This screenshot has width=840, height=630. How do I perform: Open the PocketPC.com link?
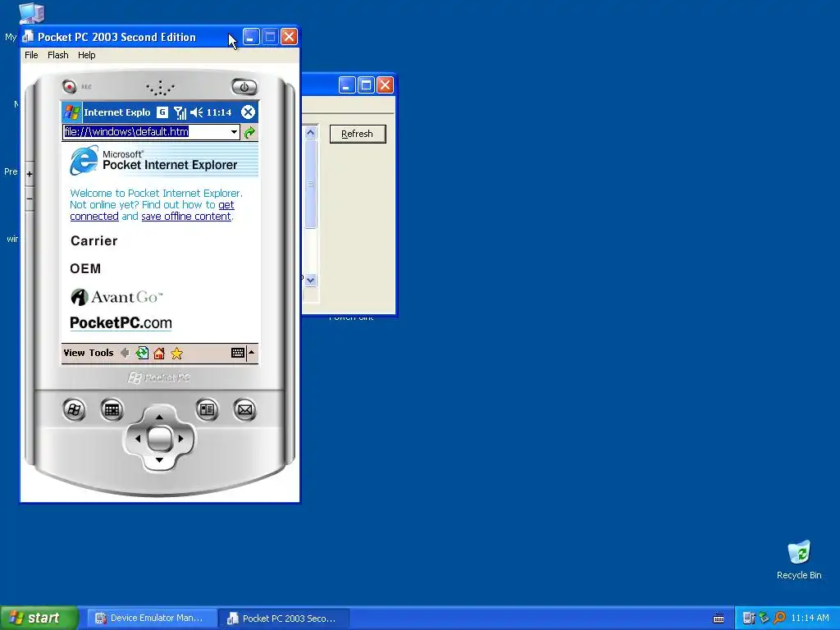click(x=121, y=323)
